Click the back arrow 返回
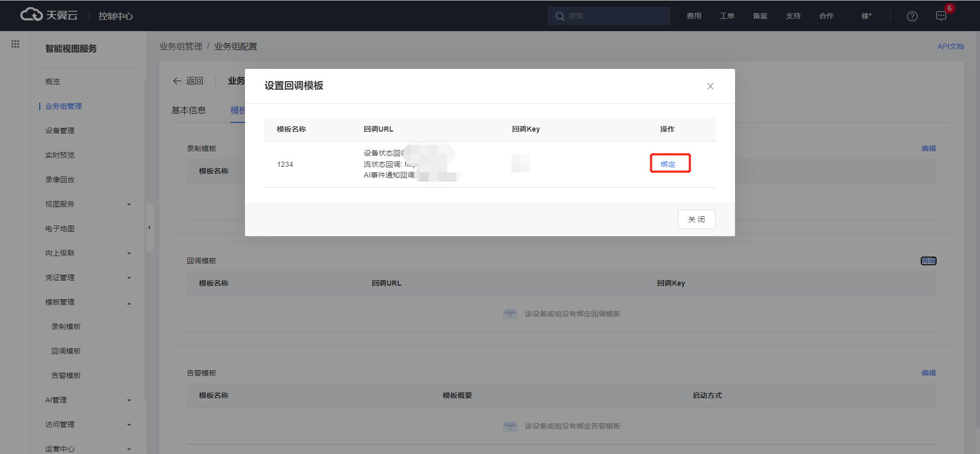 (188, 81)
